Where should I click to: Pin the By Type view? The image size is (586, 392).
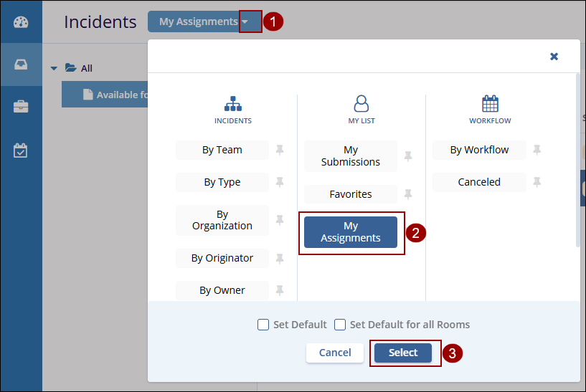coord(280,182)
